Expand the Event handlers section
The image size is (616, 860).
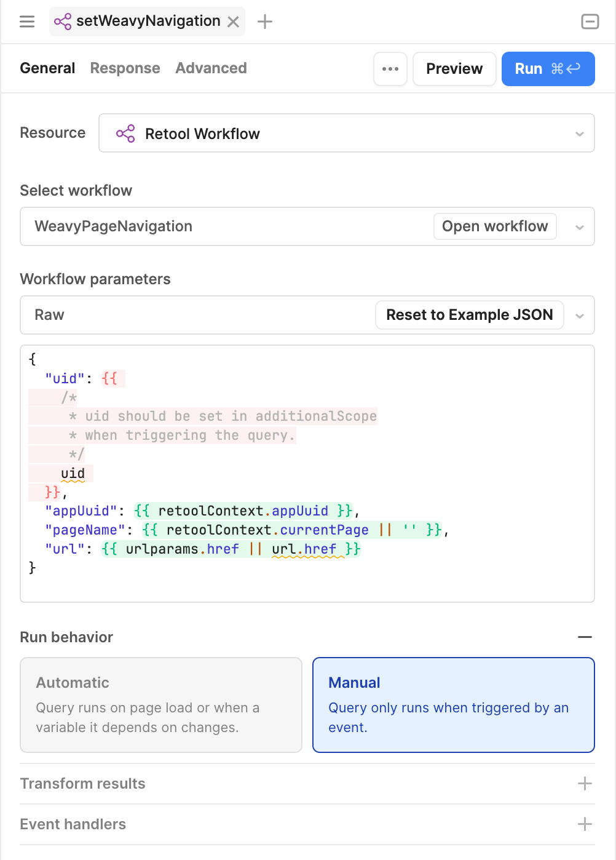coord(585,824)
